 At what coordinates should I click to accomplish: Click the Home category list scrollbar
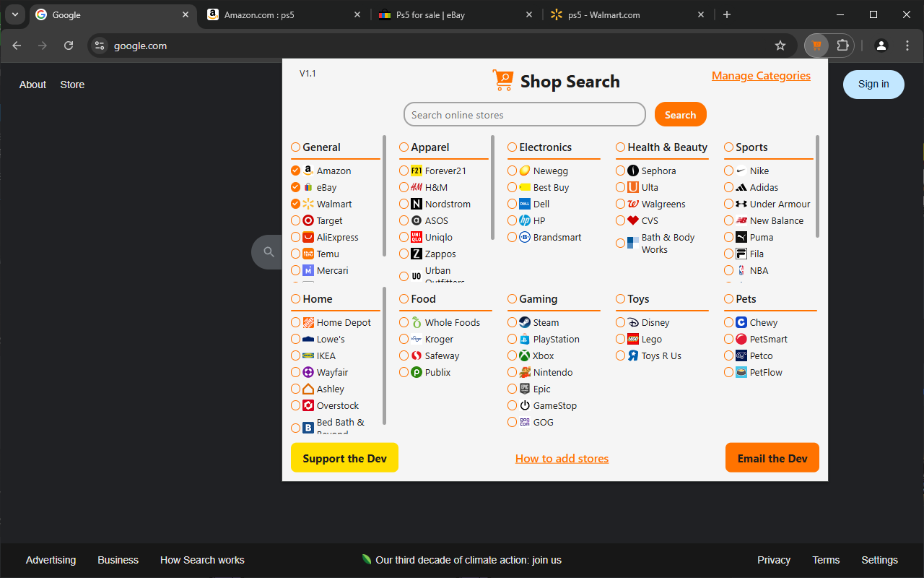(x=384, y=355)
